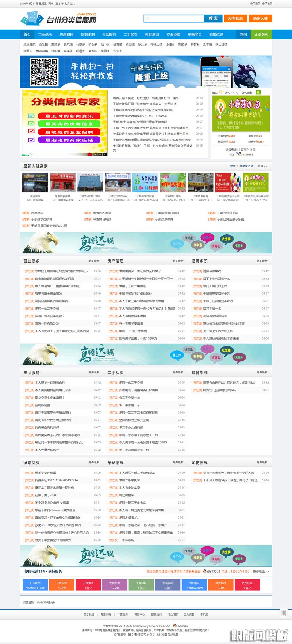Click 联系客服 link in hotline bar
Viewport: 292px width, 644px height.
(194, 571)
